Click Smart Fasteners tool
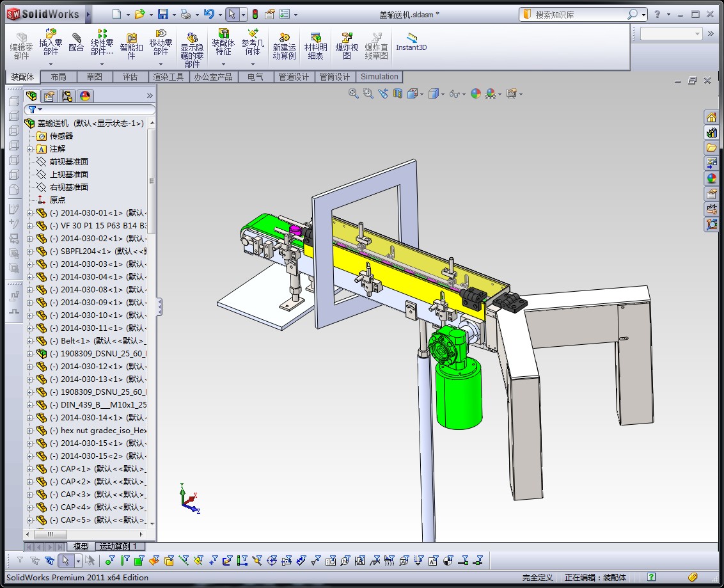724x588 pixels. pyautogui.click(x=131, y=46)
